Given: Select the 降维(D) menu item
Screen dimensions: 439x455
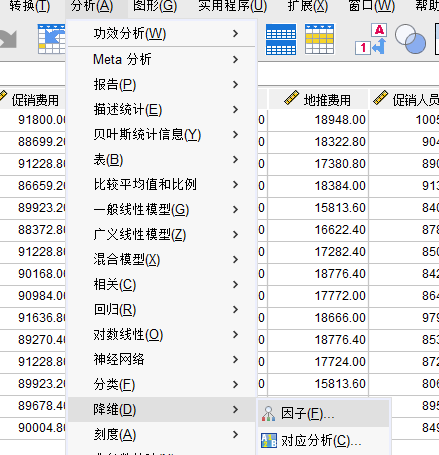Looking at the screenshot, I should click(x=162, y=410).
